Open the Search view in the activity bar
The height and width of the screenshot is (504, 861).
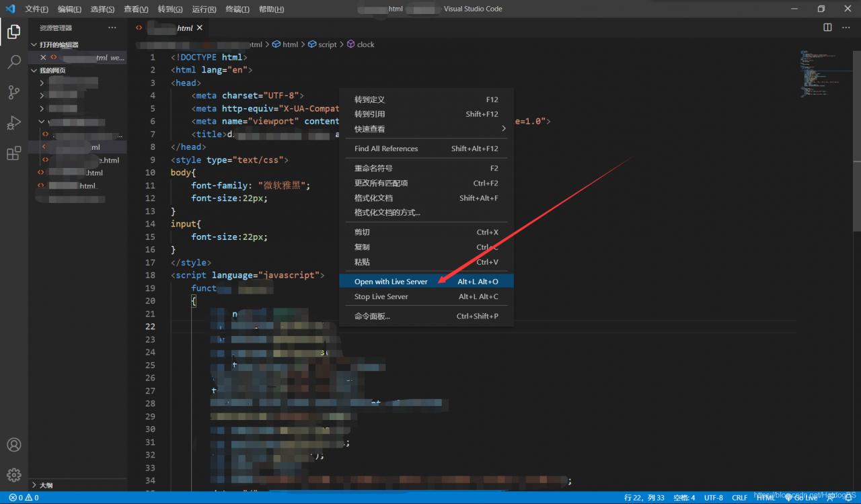[13, 62]
